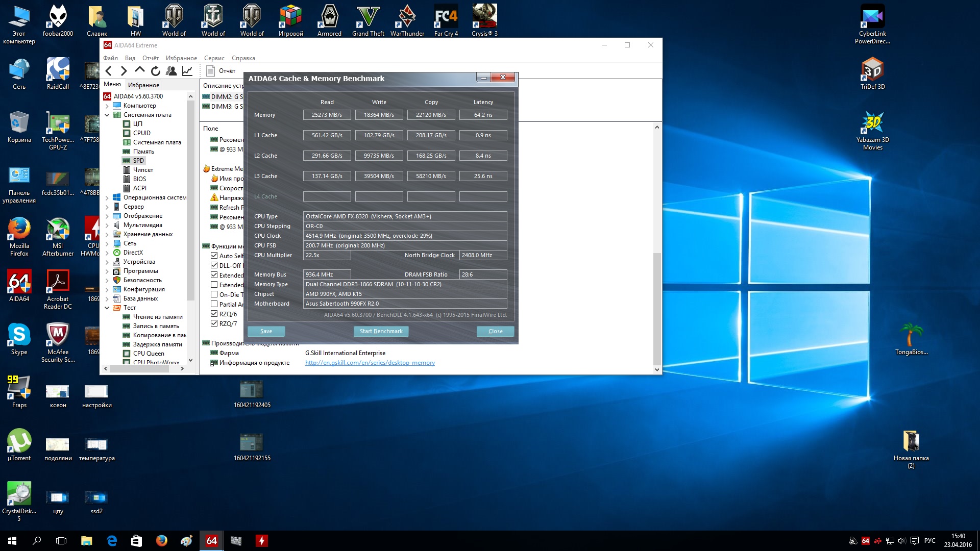Click the up-level arrow toolbar icon
Viewport: 980px width, 551px height.
139,70
